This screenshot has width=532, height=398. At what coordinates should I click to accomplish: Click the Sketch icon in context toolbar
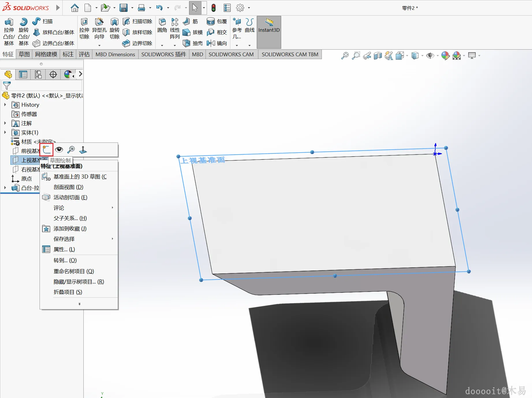[46, 149]
